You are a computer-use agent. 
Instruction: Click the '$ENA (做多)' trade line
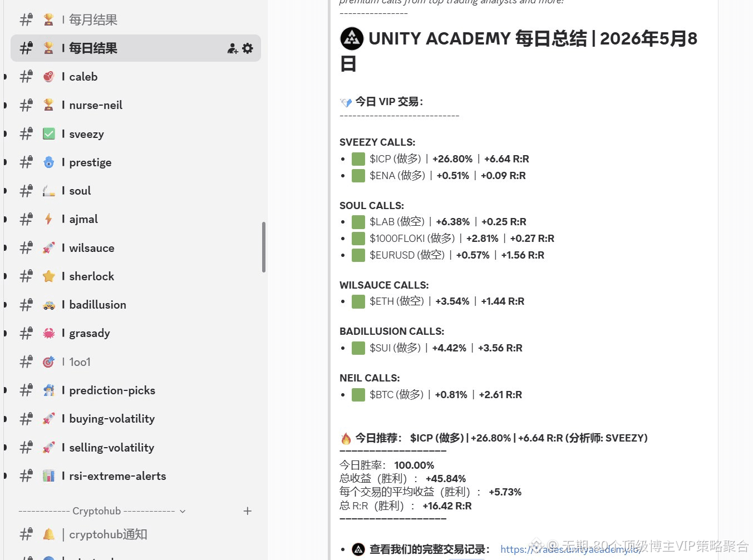[x=439, y=176]
